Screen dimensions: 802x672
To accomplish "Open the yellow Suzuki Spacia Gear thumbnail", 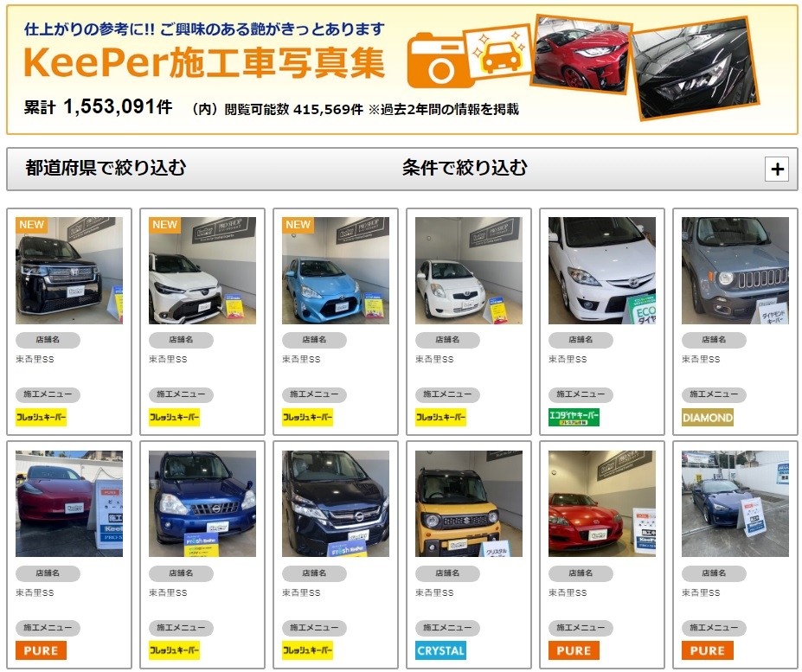I will 469,503.
